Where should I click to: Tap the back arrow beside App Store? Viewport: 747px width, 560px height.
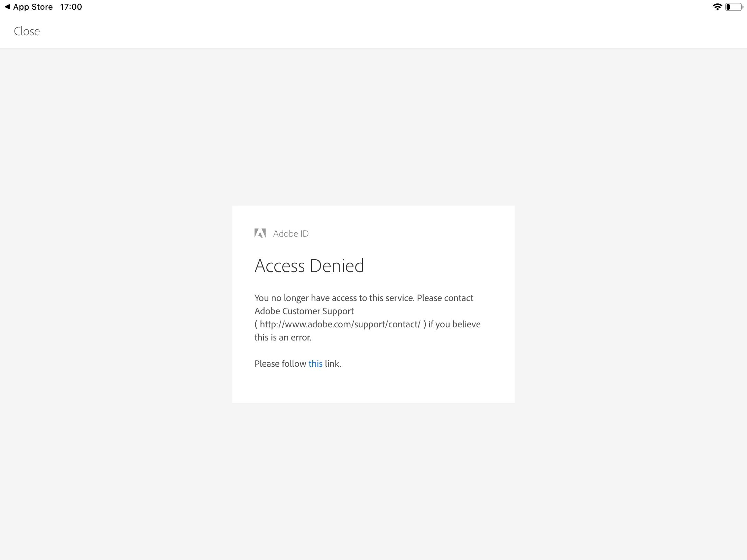point(7,7)
